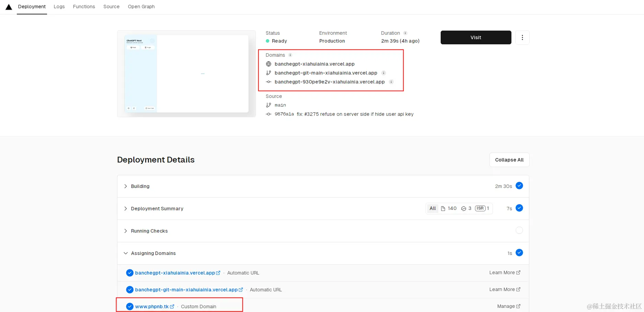Open banchegpt-git-main-xiahuiainia.vercel.app in the Domains list

coord(326,73)
